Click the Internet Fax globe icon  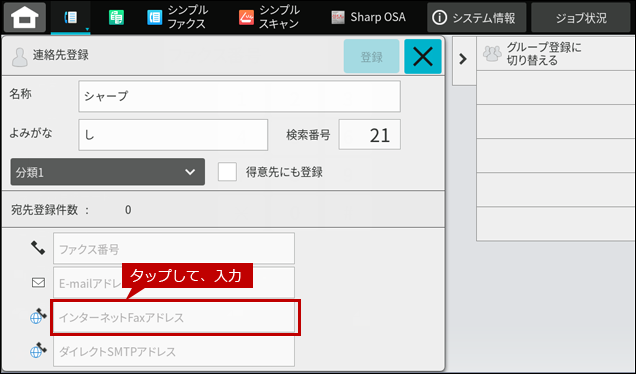coord(38,316)
